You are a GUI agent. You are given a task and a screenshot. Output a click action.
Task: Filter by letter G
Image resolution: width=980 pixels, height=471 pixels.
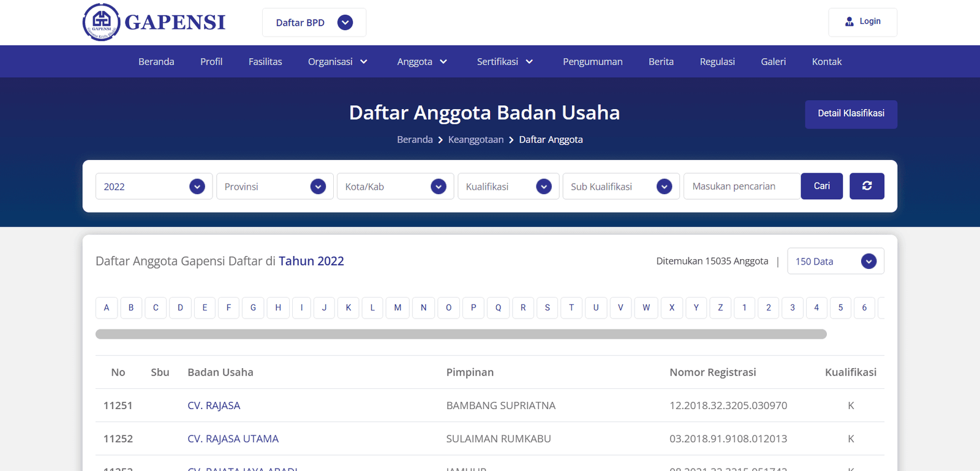click(x=253, y=307)
